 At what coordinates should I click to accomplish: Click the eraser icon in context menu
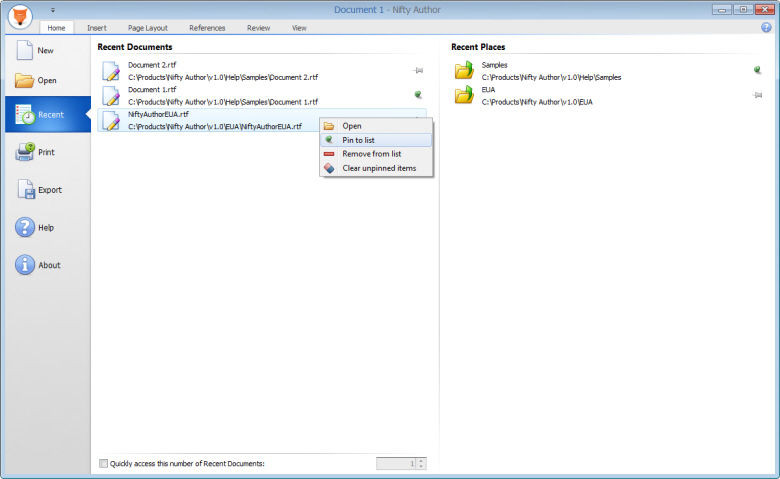(x=329, y=169)
